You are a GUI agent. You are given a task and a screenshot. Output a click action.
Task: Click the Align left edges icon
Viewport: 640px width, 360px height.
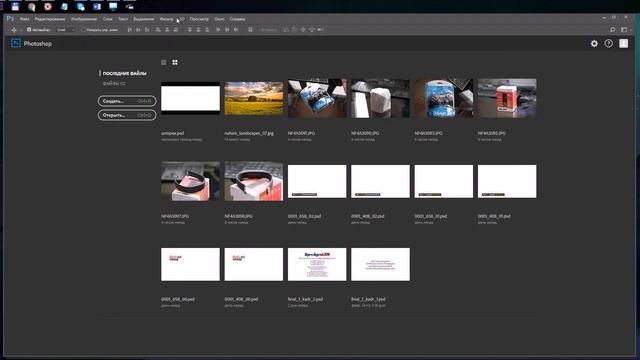[x=158, y=30]
